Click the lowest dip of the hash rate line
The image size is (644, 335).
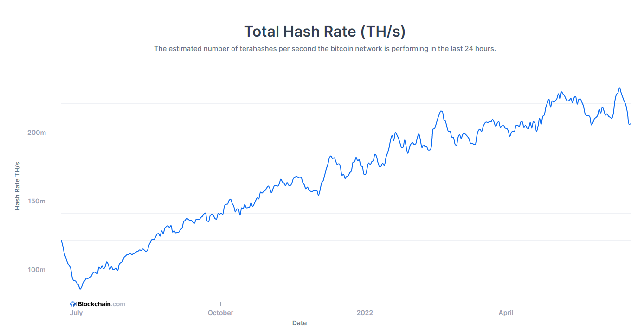(x=80, y=289)
